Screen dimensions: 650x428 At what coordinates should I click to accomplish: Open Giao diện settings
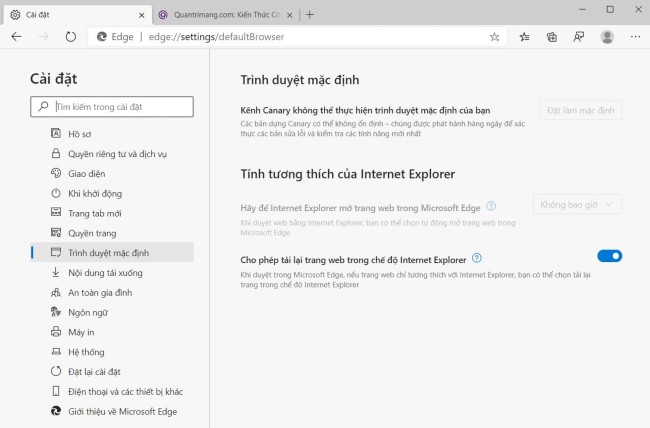(x=112, y=173)
